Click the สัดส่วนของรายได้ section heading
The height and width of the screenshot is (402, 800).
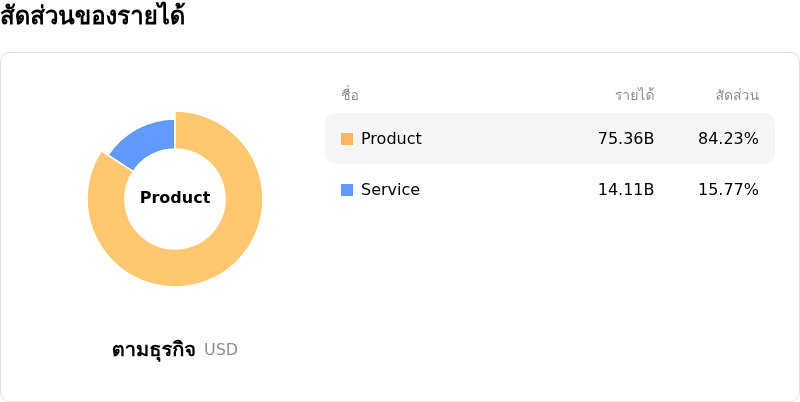pyautogui.click(x=93, y=17)
